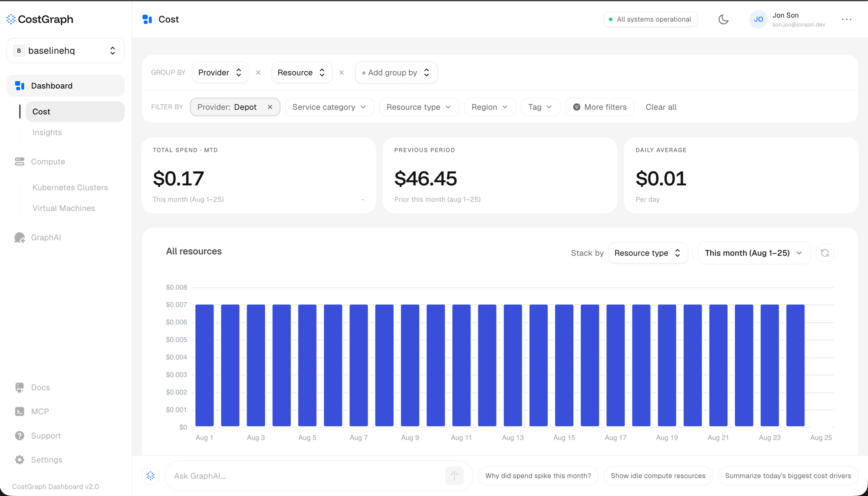Screen dimensions: 868x496
Task: Click the Docs icon
Action: [20, 387]
